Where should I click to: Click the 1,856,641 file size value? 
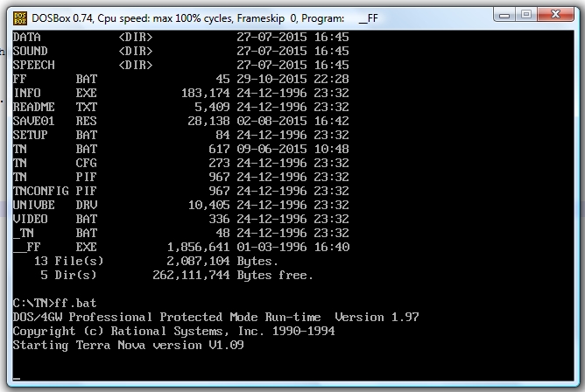tap(198, 247)
